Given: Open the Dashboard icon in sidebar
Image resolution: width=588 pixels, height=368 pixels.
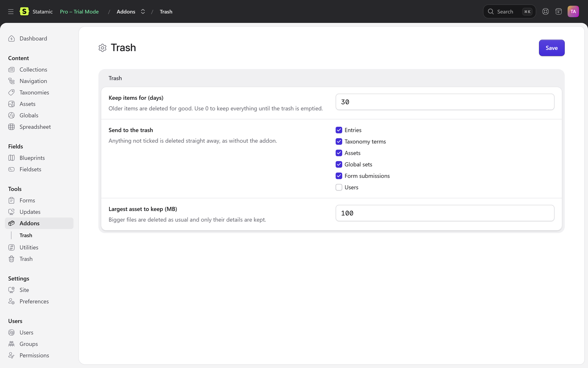Looking at the screenshot, I should pos(11,38).
